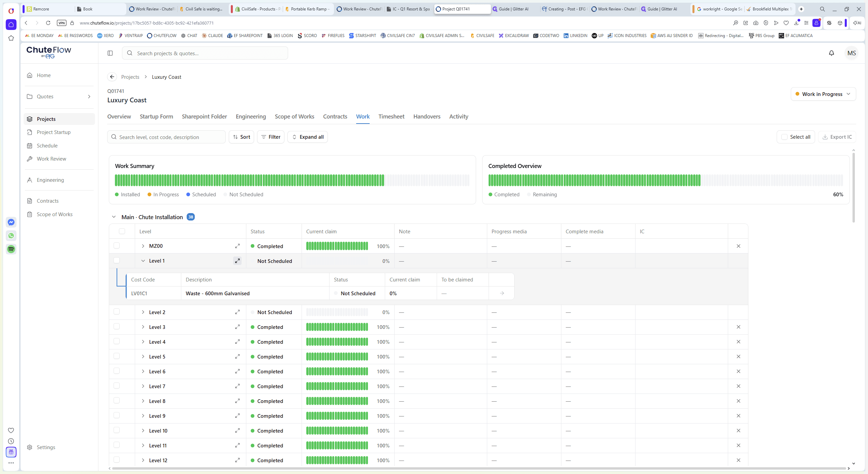Open WhatsApp in browser sidebar
Image resolution: width=868 pixels, height=474 pixels.
click(x=11, y=236)
